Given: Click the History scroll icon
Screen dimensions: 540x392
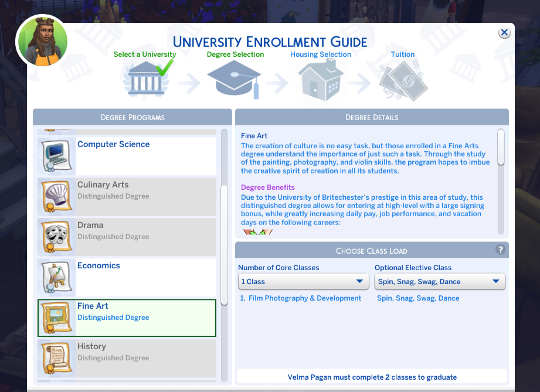Looking at the screenshot, I should point(56,358).
